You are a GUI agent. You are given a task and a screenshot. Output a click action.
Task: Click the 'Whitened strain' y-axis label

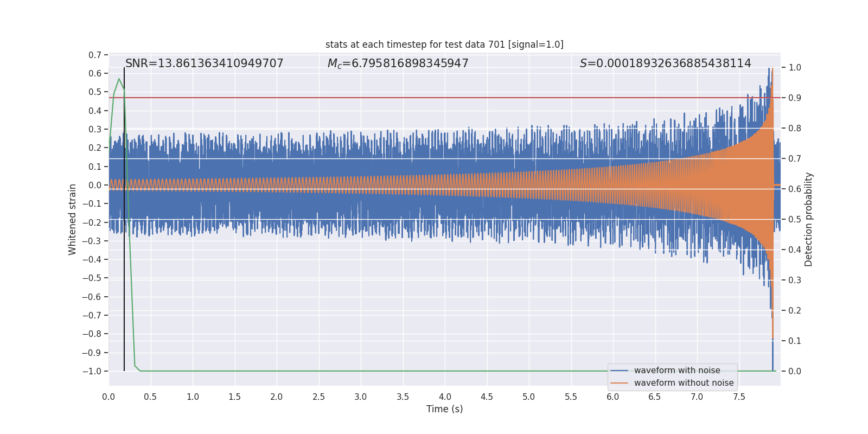pyautogui.click(x=72, y=219)
